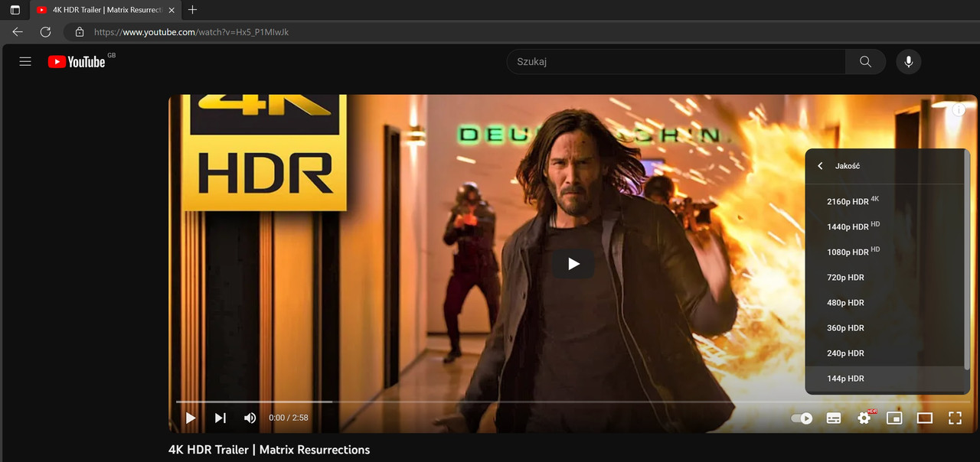Viewport: 980px width, 462px height.
Task: Mute the video volume
Action: (x=250, y=418)
